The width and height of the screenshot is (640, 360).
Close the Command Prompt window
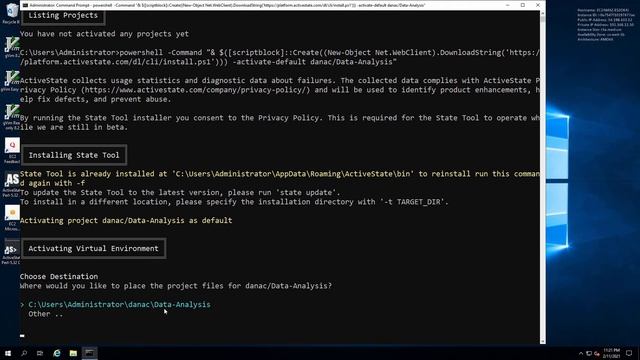[538, 5]
